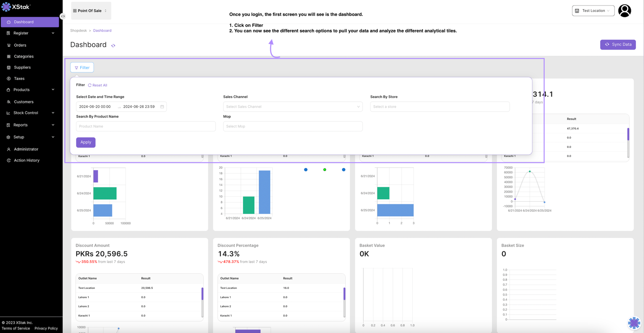Click the XStak logo in sidebar

(x=16, y=7)
